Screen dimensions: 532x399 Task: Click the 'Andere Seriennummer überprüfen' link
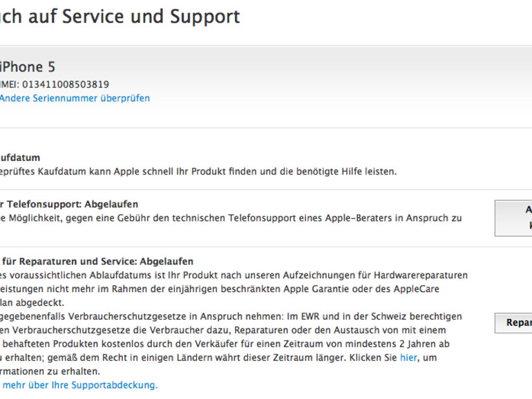click(x=75, y=98)
